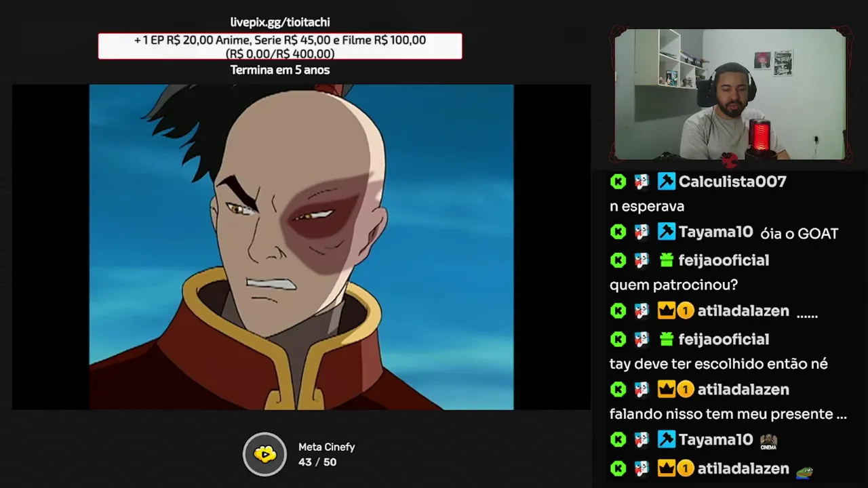This screenshot has width=868, height=488.
Task: Click the Kick badge on the feijaooficial row above 'quem patrocinou?'
Action: coord(618,260)
